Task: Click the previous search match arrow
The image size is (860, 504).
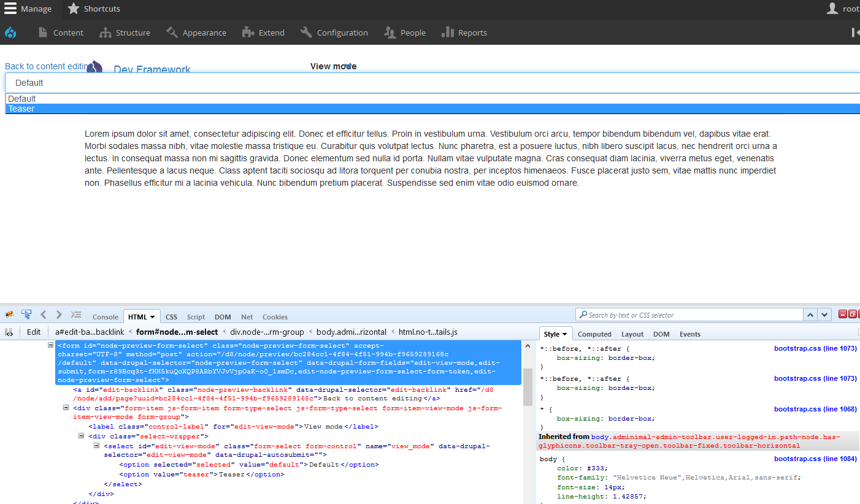Action: tap(810, 313)
